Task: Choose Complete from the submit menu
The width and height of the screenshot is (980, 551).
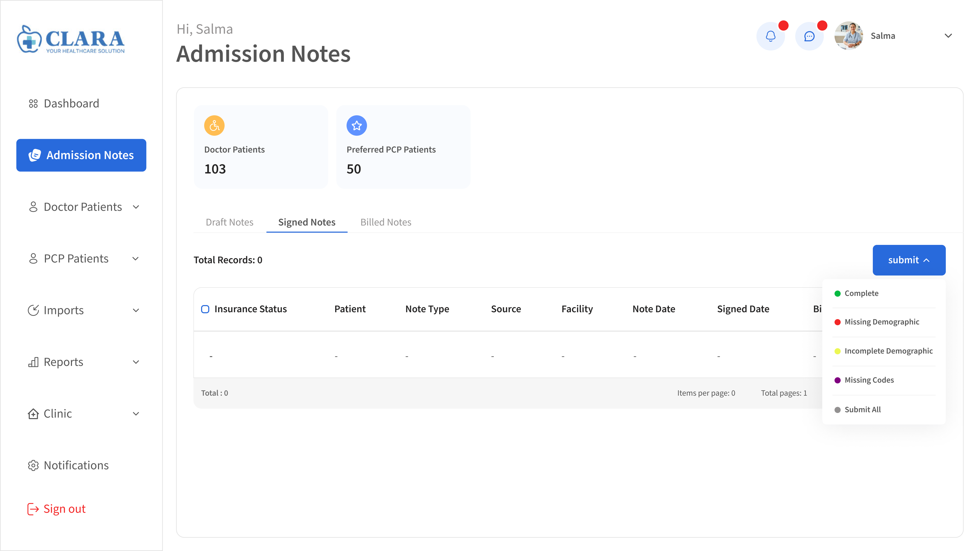Action: (884, 293)
